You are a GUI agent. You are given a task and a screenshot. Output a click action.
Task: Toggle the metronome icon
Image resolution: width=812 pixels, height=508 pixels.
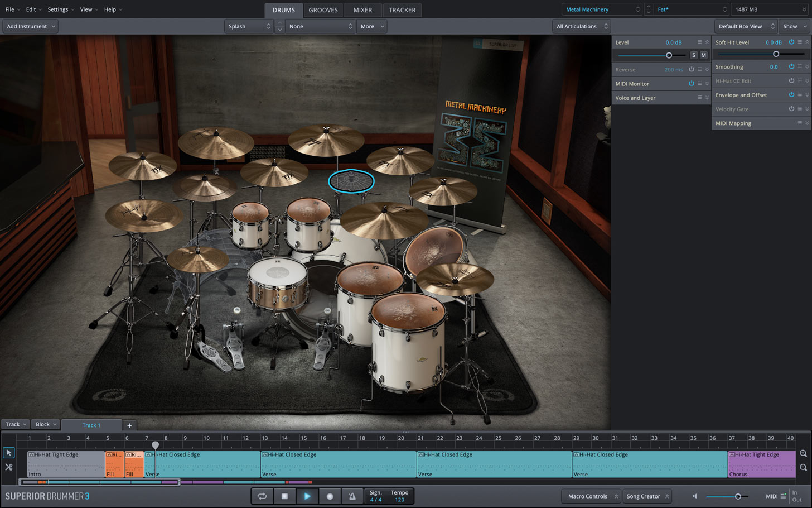352,496
